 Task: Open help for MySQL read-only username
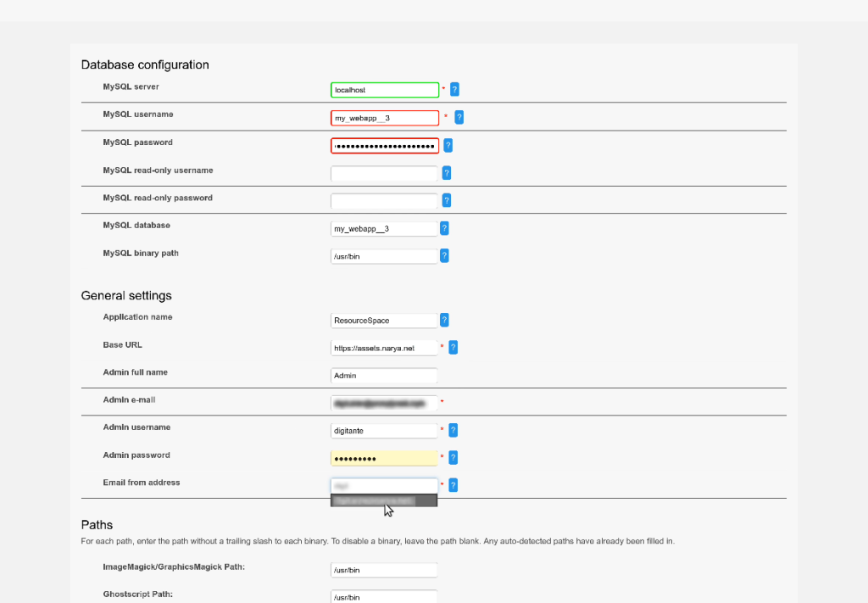click(447, 173)
